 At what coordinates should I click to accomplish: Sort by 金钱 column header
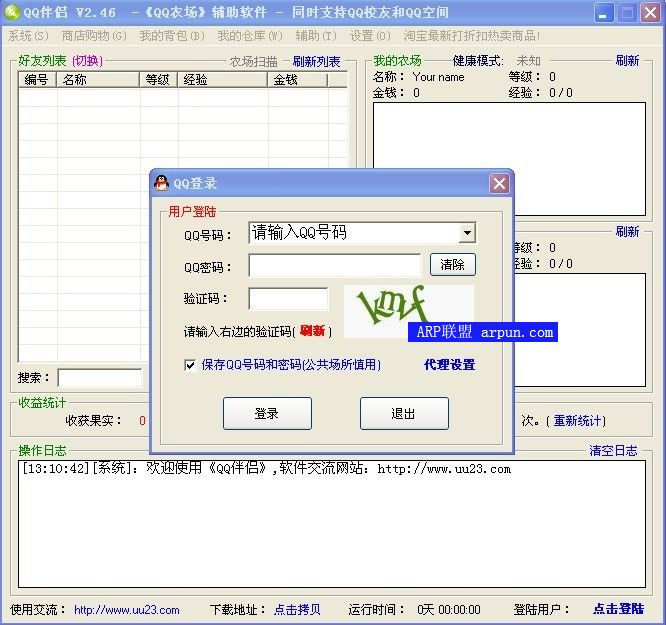[298, 79]
